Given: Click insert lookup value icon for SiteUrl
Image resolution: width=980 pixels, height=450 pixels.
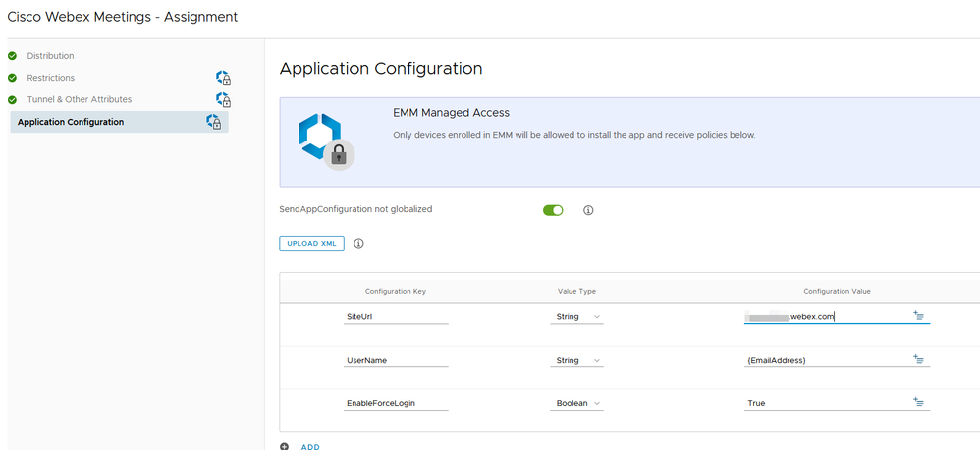Looking at the screenshot, I should 919,315.
